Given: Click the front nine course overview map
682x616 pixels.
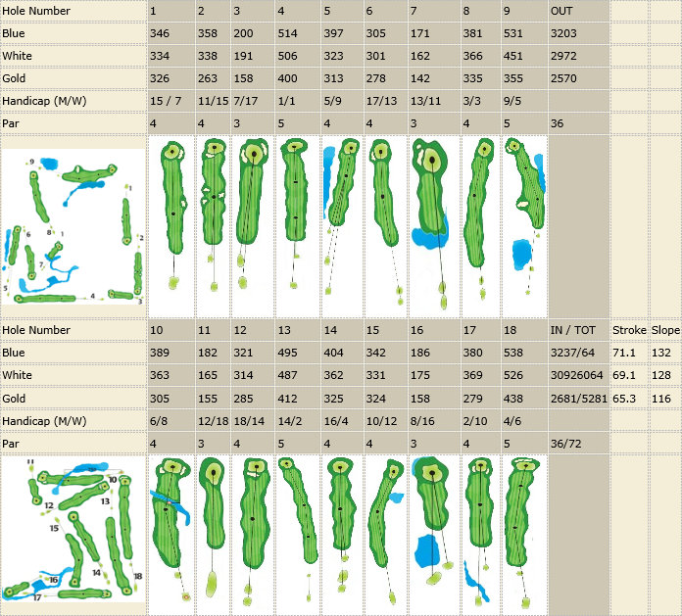Looking at the screenshot, I should pyautogui.click(x=73, y=225).
